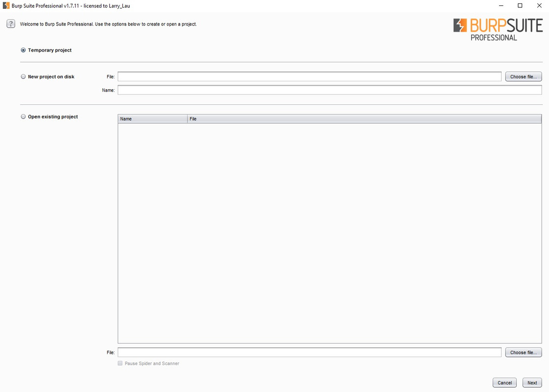Click the help question mark icon
The height and width of the screenshot is (392, 549).
pyautogui.click(x=11, y=24)
